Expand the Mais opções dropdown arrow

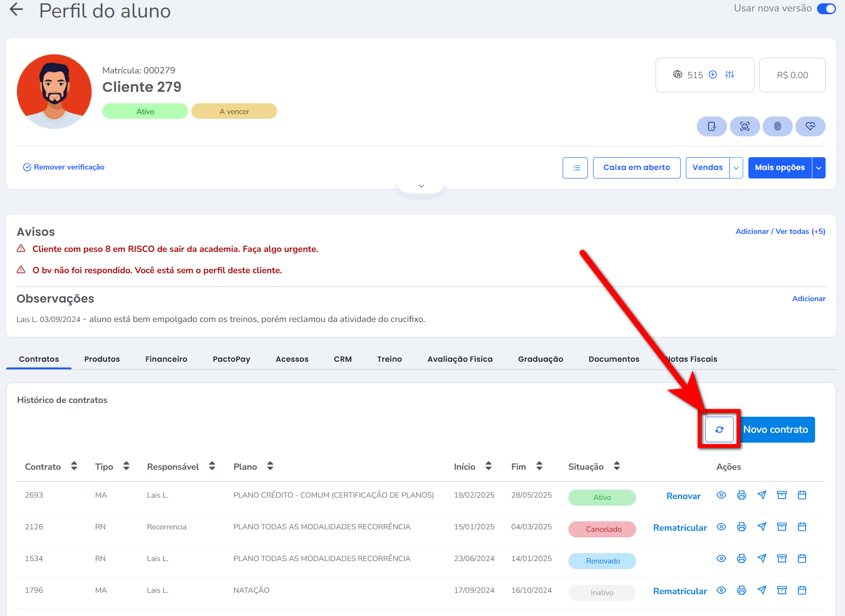(x=818, y=168)
